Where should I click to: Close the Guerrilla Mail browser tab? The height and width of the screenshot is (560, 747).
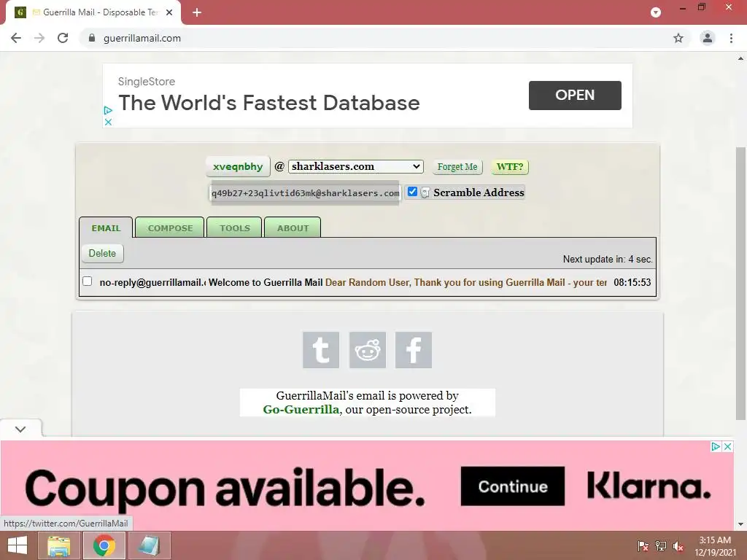pos(169,12)
